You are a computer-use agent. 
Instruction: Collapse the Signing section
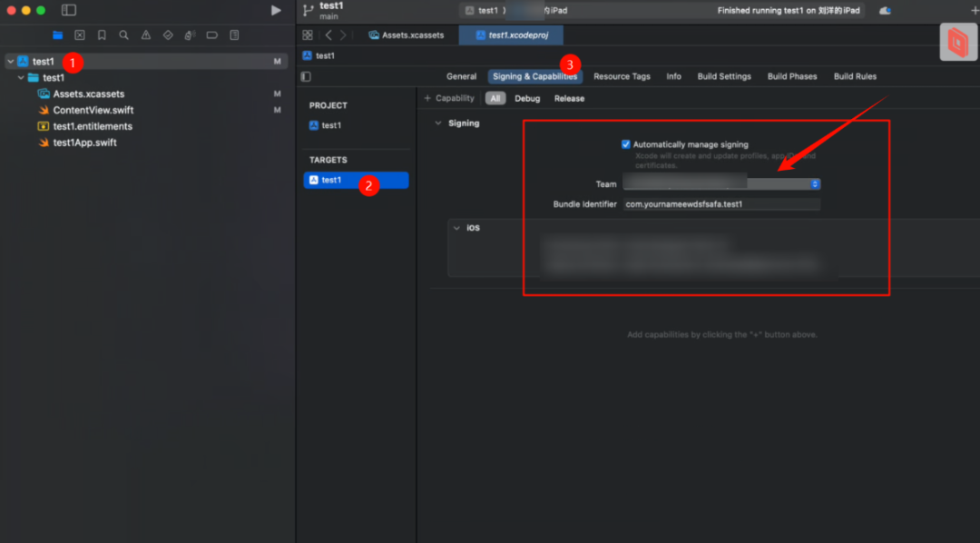pyautogui.click(x=438, y=123)
